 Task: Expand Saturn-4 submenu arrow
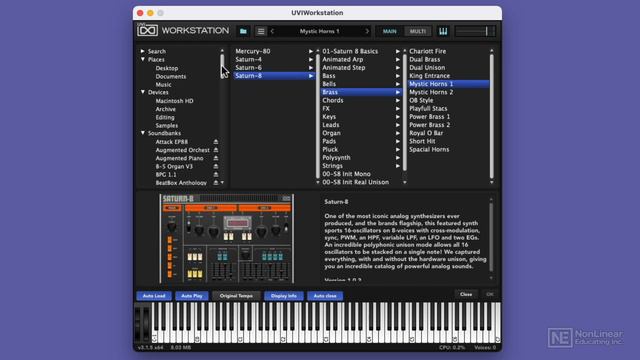[311, 60]
